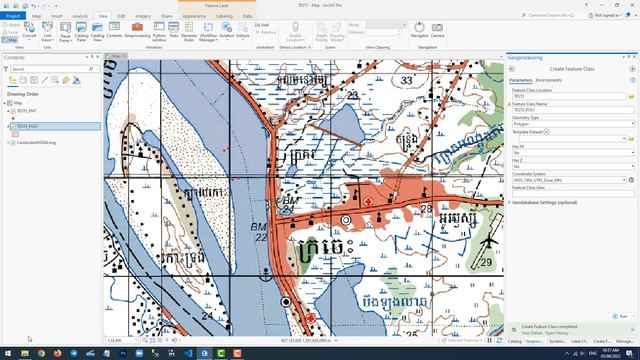Open the Camera properties

coord(437,30)
